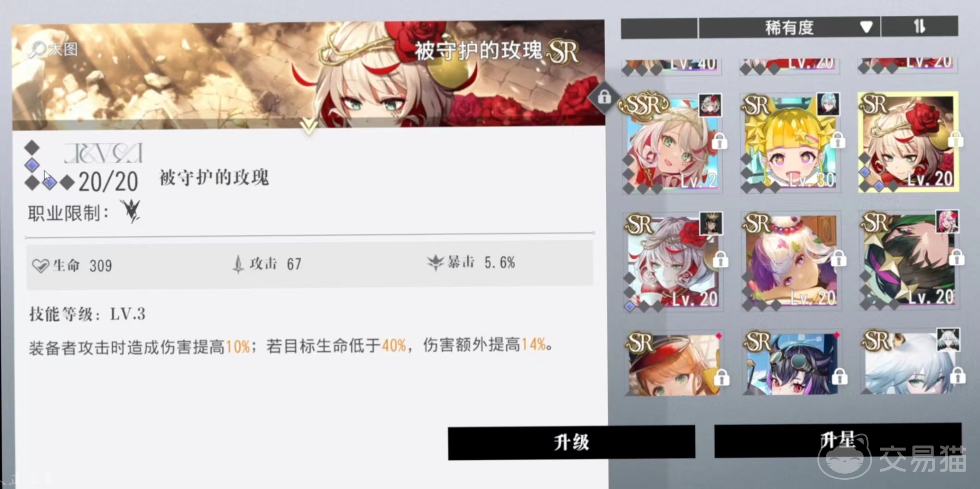Click the lock icon on green-haired SR card
The height and width of the screenshot is (489, 980).
(956, 257)
